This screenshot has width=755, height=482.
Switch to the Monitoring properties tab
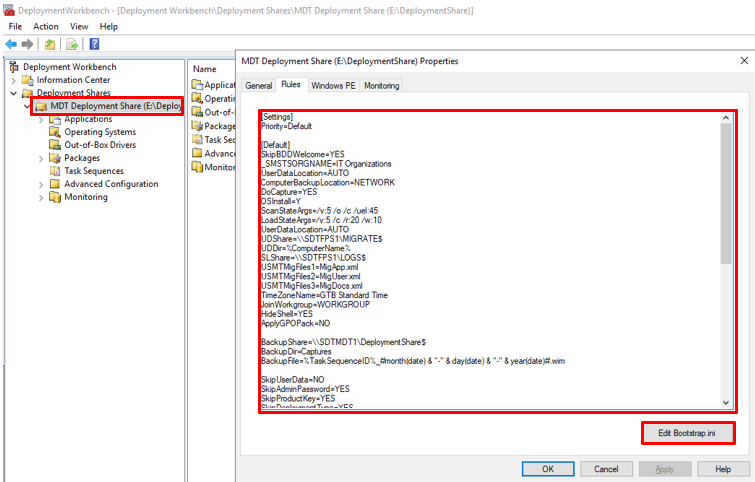coord(382,85)
